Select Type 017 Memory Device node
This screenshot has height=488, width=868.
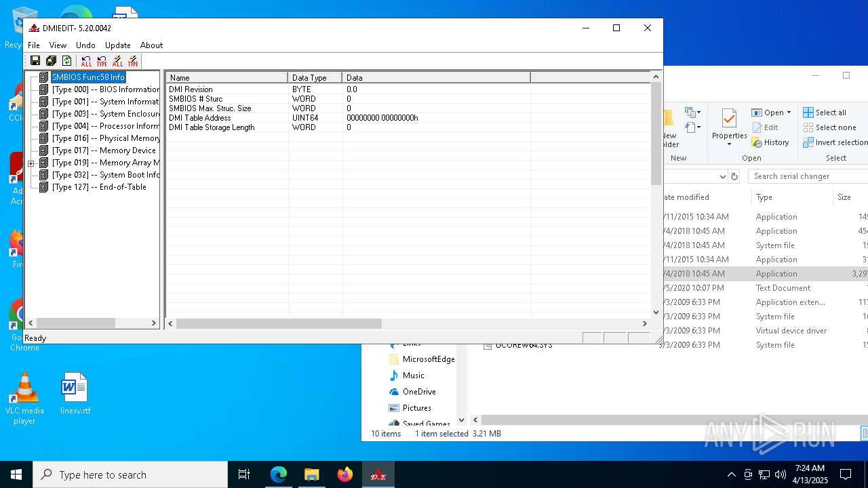coord(104,150)
